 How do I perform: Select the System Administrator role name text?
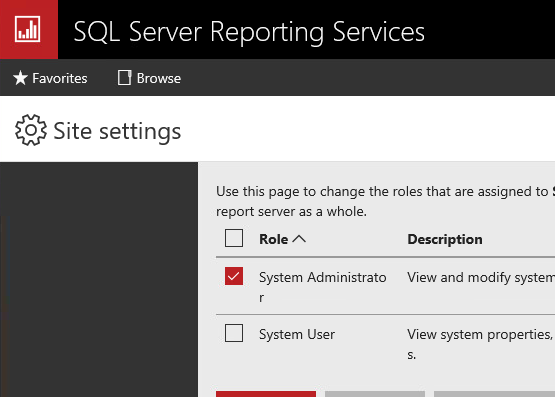click(322, 287)
